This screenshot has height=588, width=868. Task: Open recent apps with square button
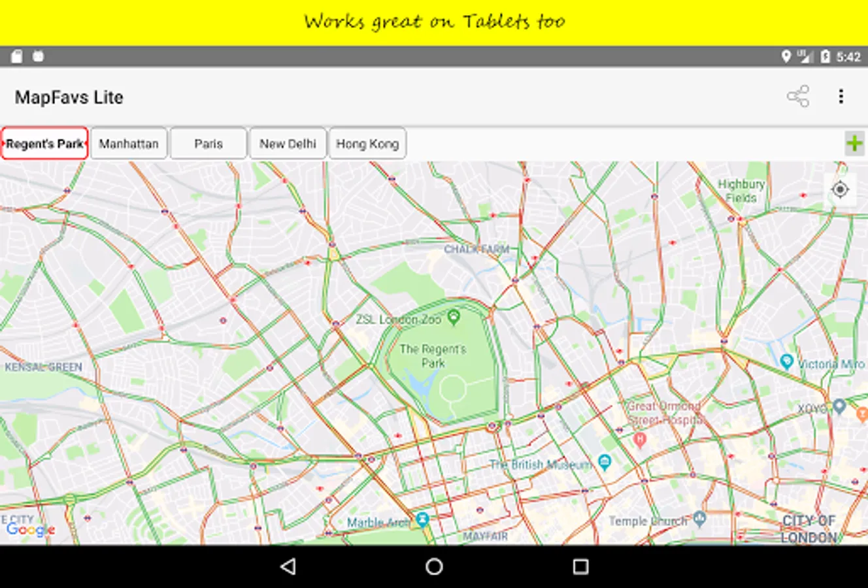tap(580, 566)
